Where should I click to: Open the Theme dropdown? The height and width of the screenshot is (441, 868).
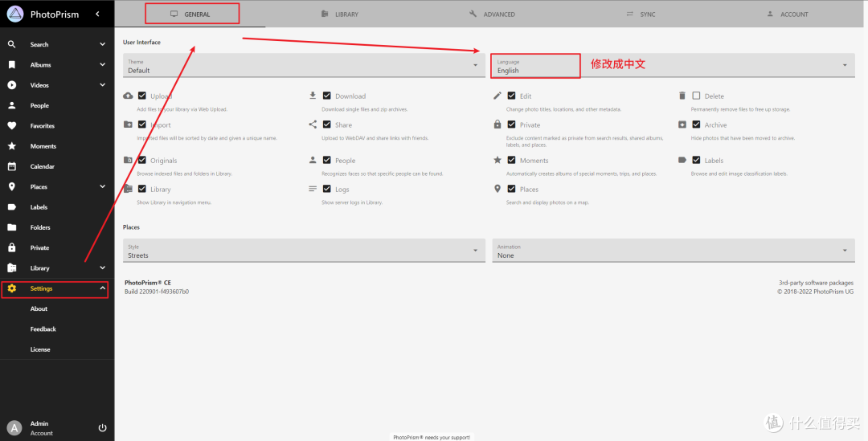303,66
